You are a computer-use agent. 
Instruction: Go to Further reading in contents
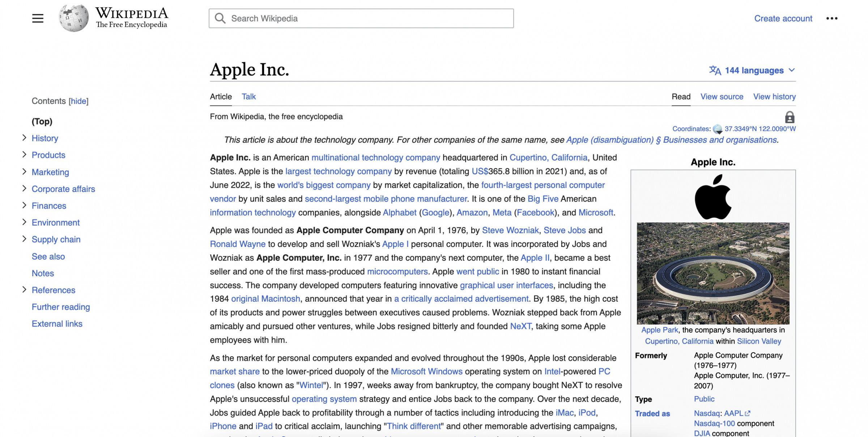click(x=61, y=307)
